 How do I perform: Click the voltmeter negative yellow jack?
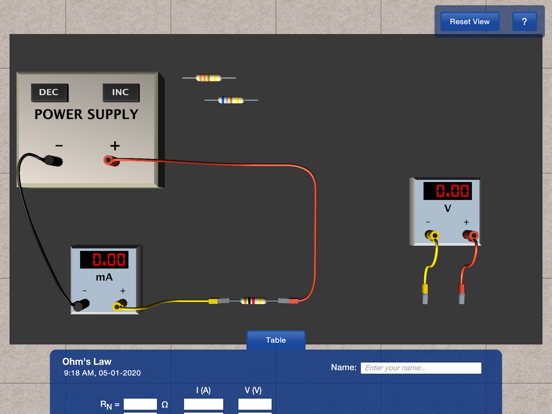click(432, 235)
